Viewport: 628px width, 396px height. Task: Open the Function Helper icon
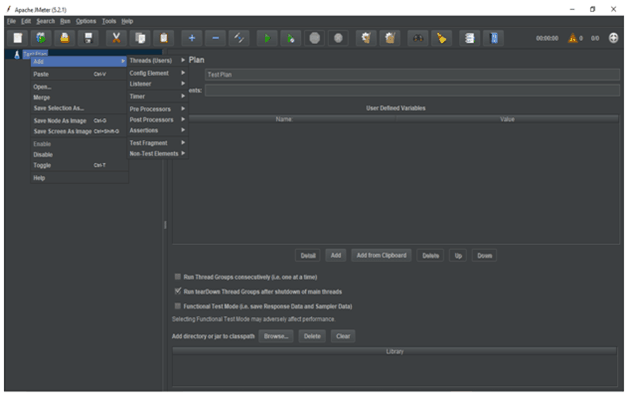pyautogui.click(x=469, y=38)
